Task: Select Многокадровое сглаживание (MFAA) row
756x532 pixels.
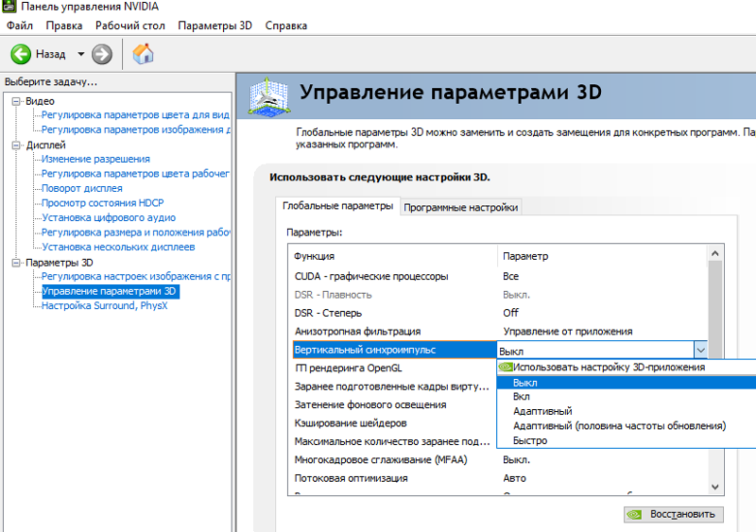Action: (x=499, y=460)
